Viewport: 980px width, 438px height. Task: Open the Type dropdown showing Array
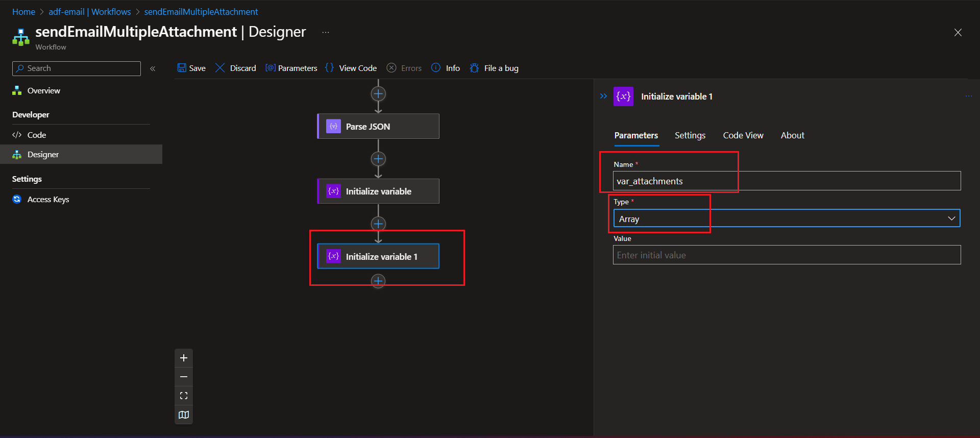click(x=787, y=218)
